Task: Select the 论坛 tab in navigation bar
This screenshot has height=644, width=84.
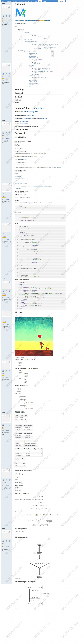Action: point(40,1)
